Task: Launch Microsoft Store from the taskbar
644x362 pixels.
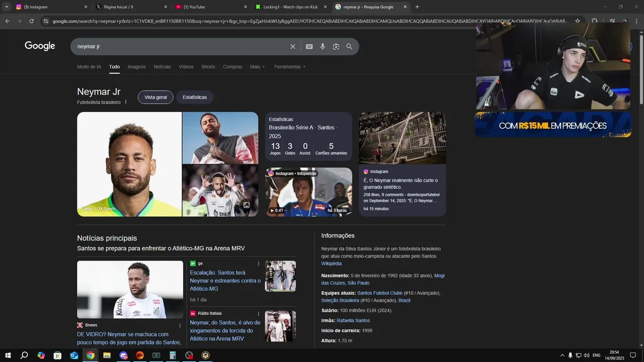Action: pos(57,355)
